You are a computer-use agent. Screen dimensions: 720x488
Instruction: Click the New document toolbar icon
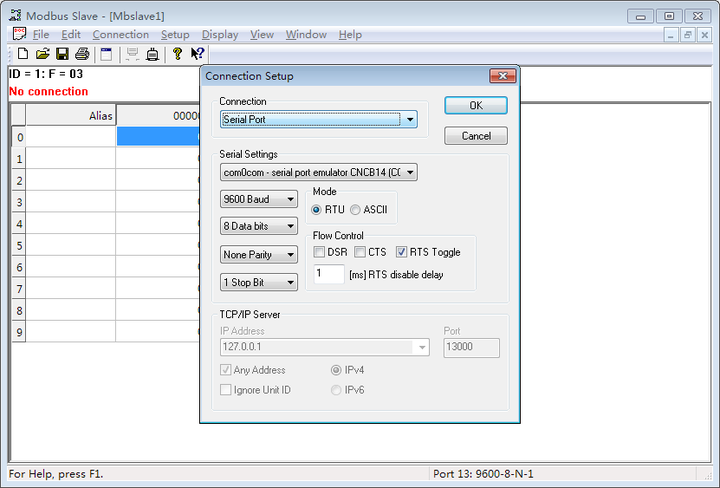coord(22,54)
